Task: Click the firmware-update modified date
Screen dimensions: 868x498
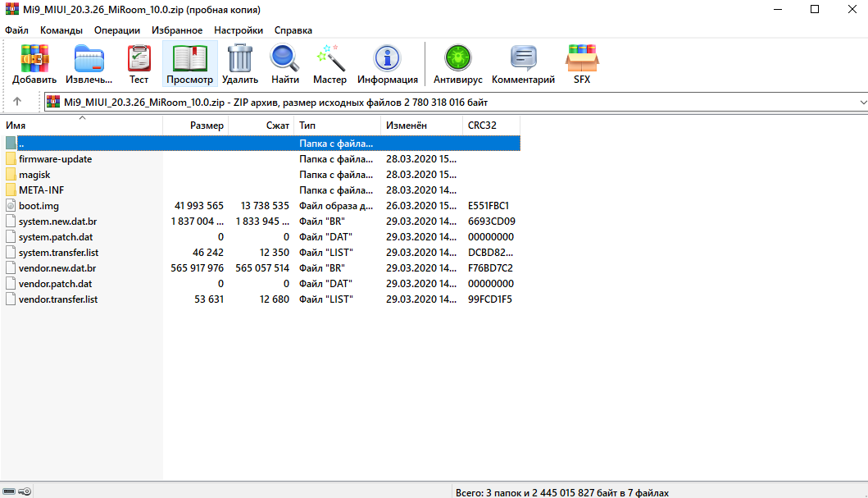Action: click(421, 159)
